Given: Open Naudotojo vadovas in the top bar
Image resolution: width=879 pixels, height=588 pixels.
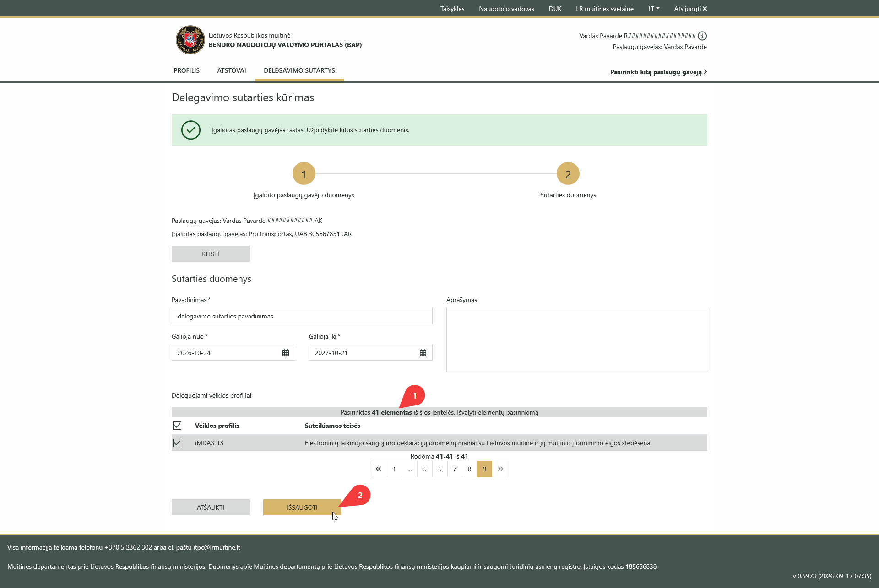Looking at the screenshot, I should point(506,9).
